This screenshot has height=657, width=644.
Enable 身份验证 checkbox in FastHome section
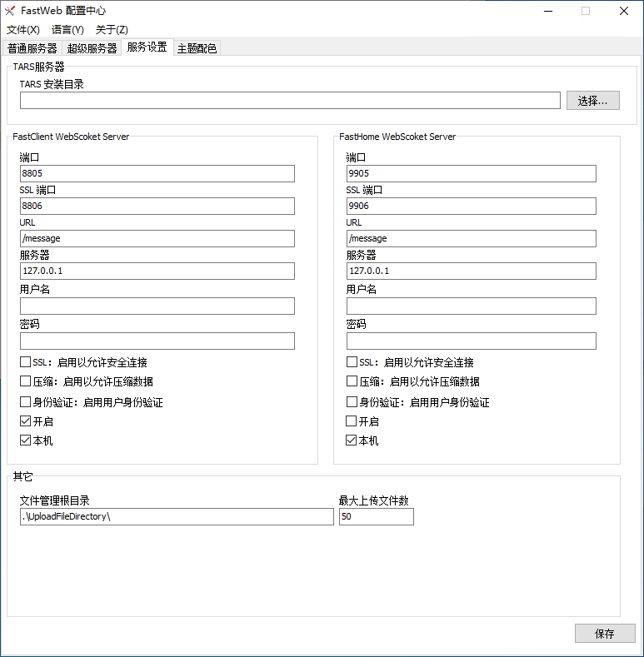tap(352, 402)
